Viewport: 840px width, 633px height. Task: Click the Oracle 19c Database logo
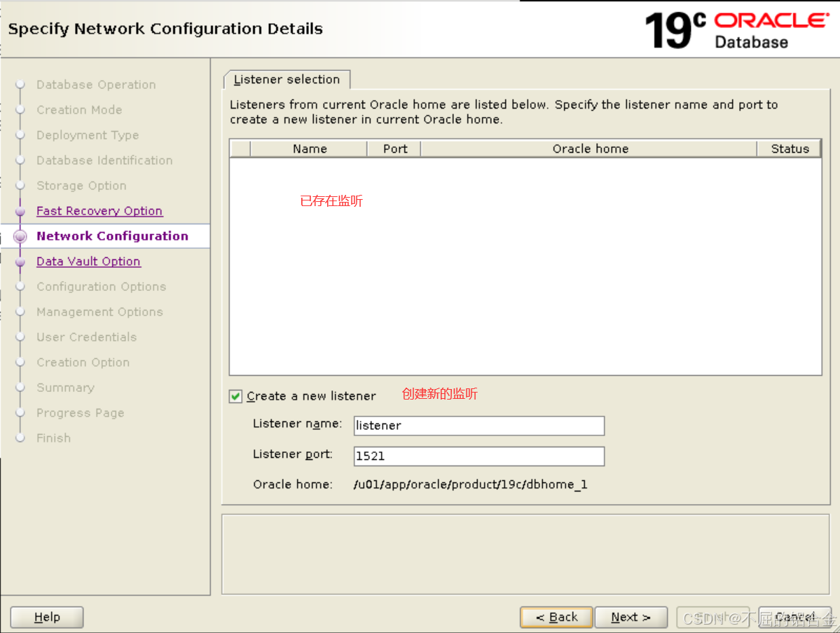737,31
